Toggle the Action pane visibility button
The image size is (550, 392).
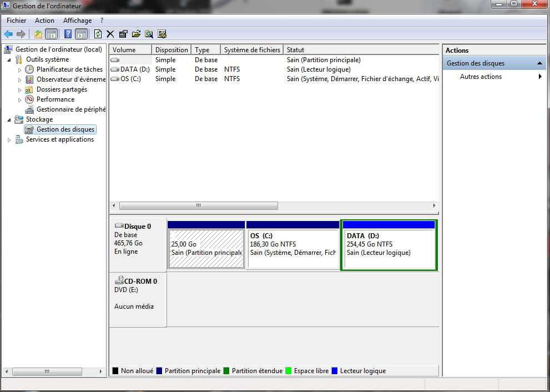tap(81, 34)
